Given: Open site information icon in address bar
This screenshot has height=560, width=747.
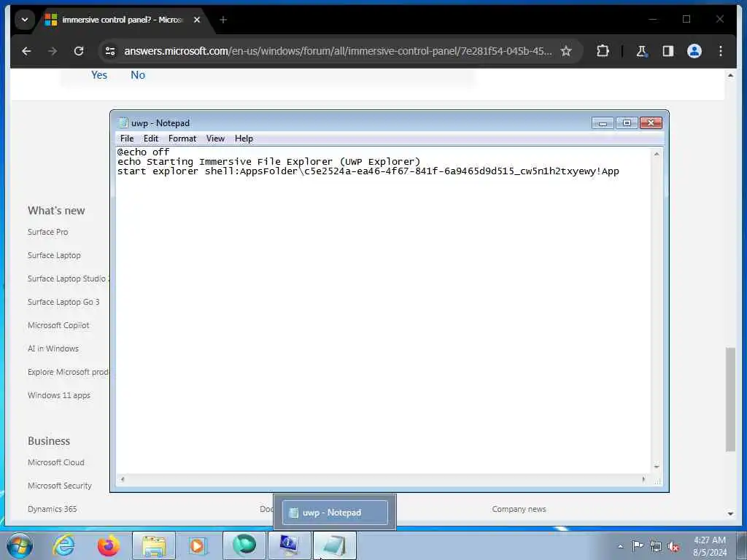Looking at the screenshot, I should (110, 51).
